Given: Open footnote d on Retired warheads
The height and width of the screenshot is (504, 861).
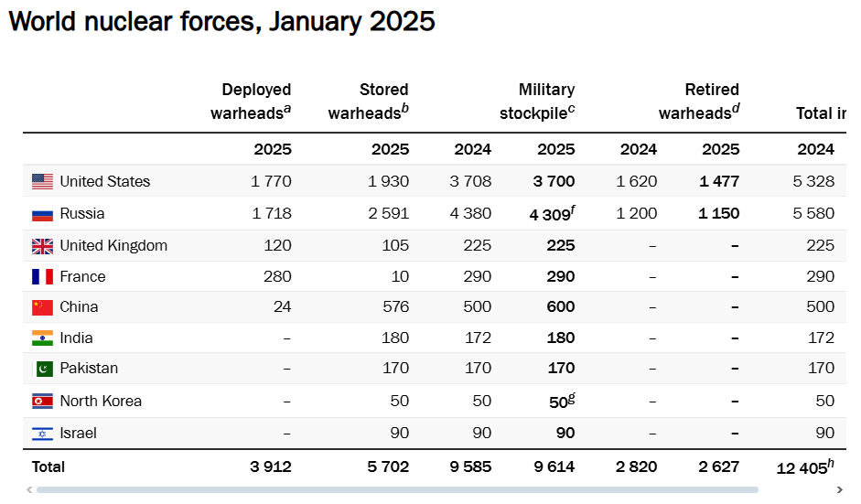Looking at the screenshot, I should (x=736, y=109).
